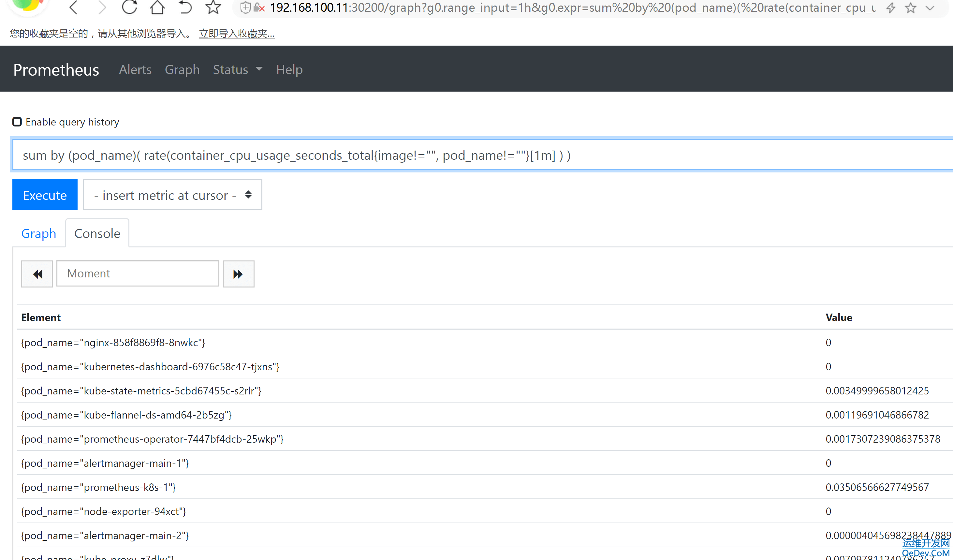Open the Graph page in navbar
The width and height of the screenshot is (953, 560).
point(182,69)
